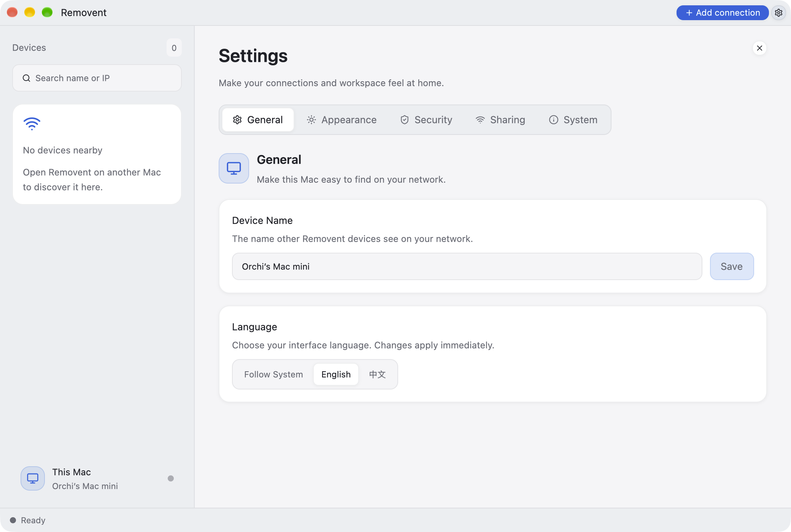Close the Settings panel with X button
The image size is (791, 532).
click(x=759, y=48)
